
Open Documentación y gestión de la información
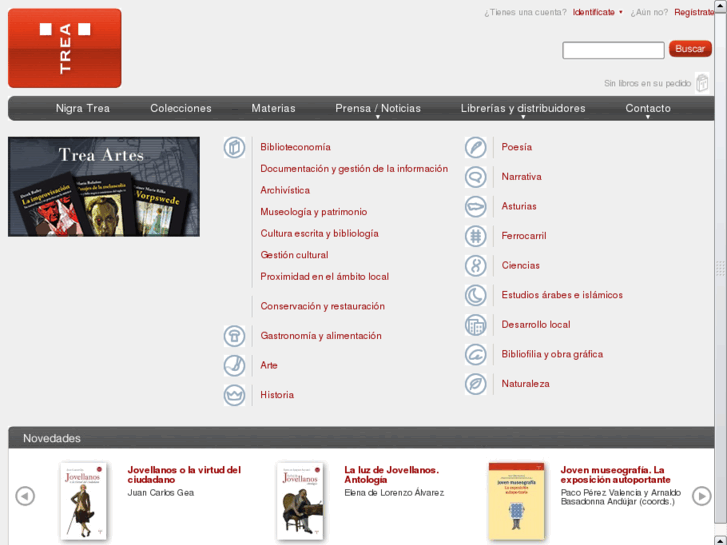coord(354,169)
